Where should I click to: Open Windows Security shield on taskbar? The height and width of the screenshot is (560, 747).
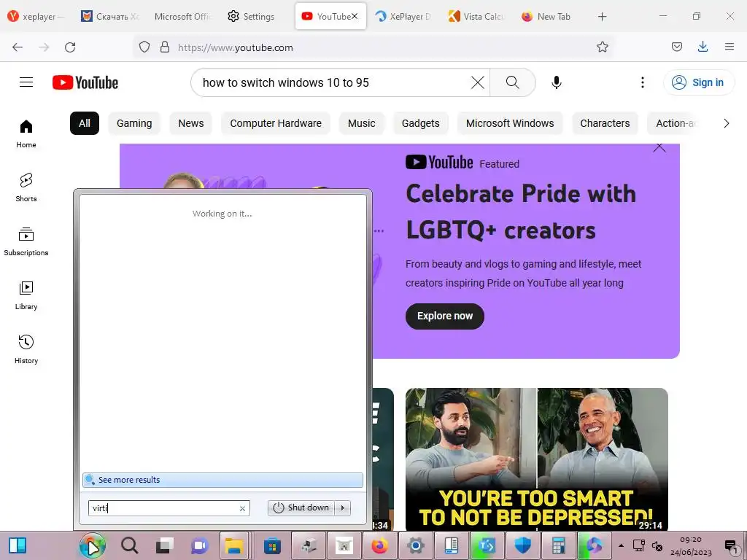[x=522, y=545]
